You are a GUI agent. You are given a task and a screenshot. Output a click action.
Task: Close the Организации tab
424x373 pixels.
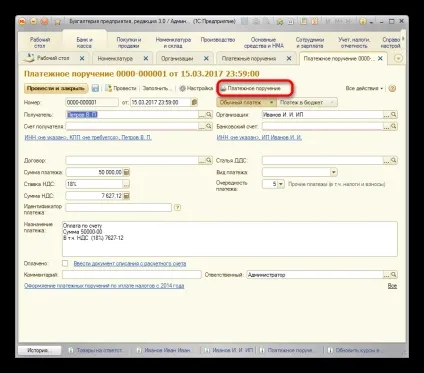click(x=206, y=58)
